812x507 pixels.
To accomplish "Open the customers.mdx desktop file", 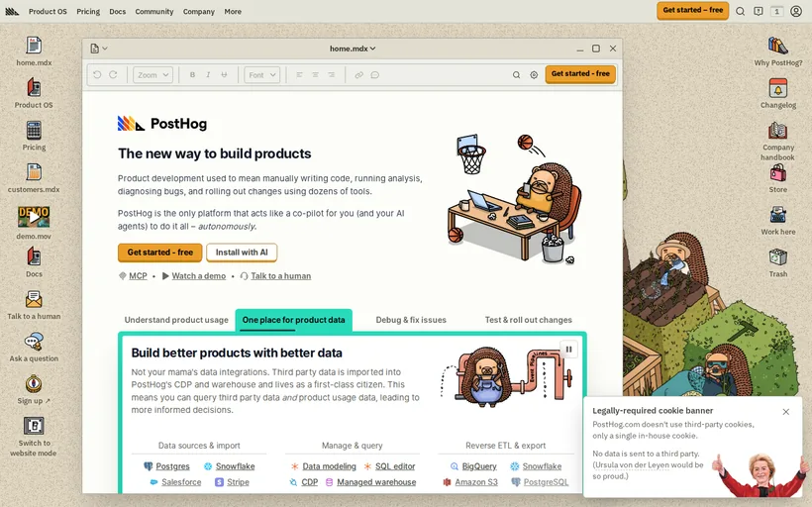I will pyautogui.click(x=34, y=172).
